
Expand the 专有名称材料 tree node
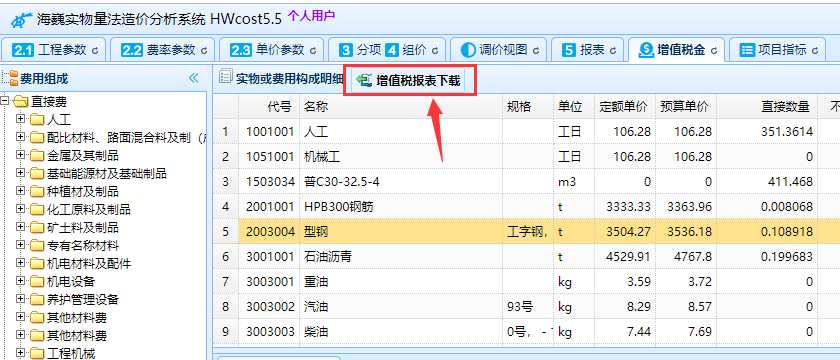pos(21,245)
